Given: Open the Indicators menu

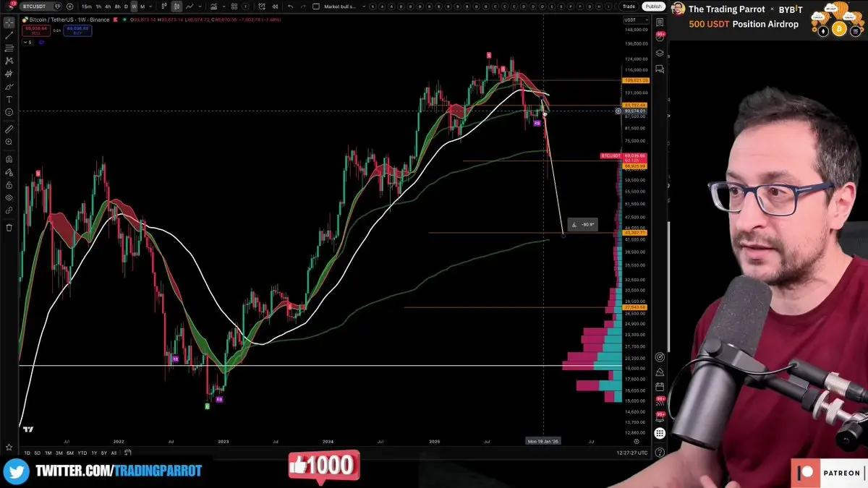Looking at the screenshot, I should [213, 7].
